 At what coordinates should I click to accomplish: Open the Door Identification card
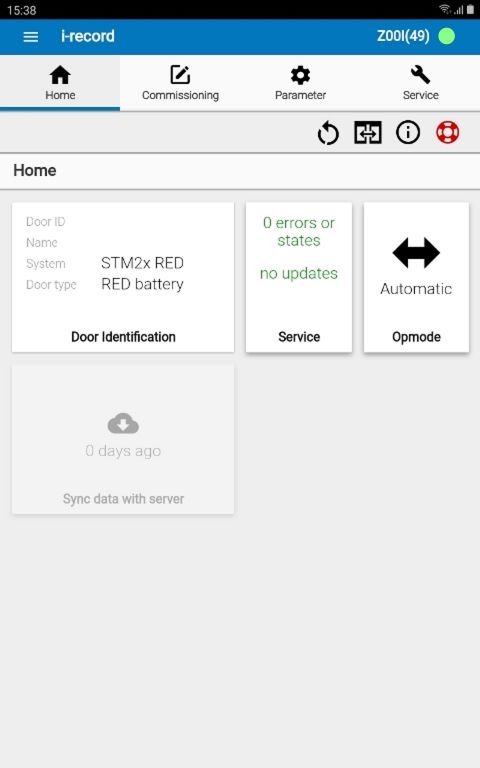tap(123, 277)
